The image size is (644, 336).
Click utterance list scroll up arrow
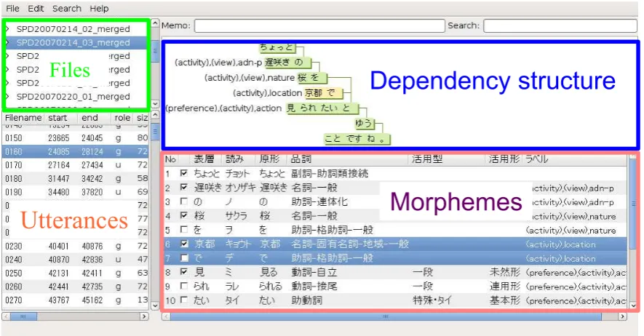[x=155, y=116]
